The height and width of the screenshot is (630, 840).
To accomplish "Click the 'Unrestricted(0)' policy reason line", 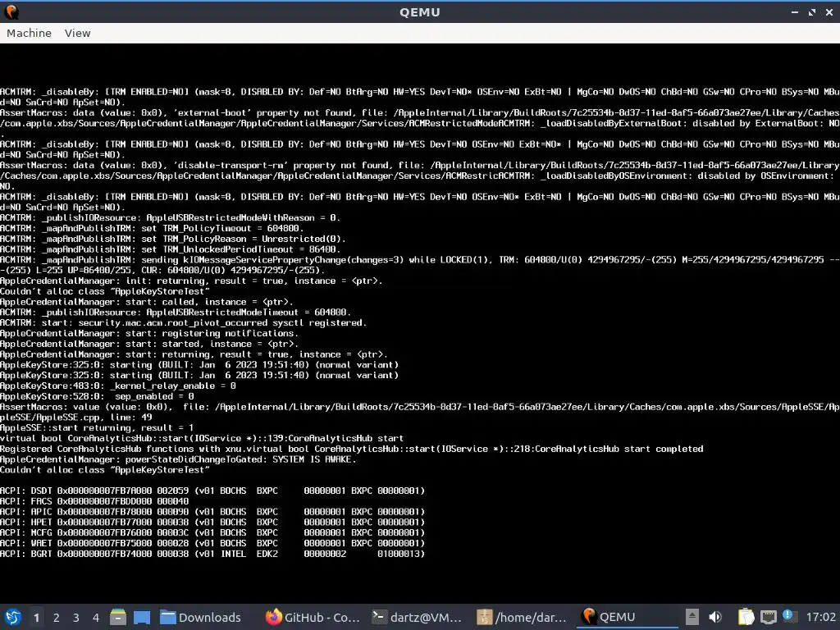I will (173, 239).
